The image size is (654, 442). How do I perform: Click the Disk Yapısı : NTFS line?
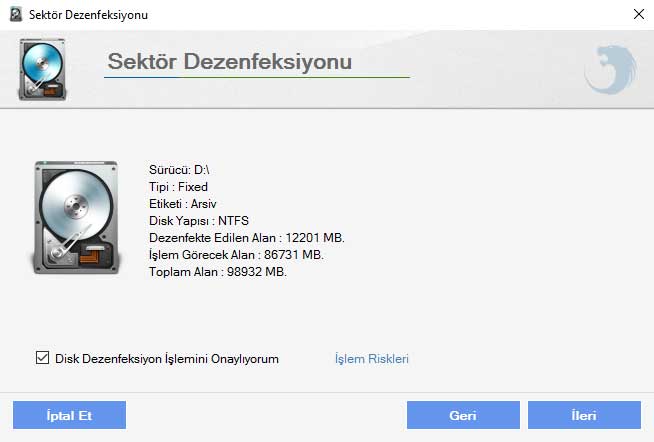pos(199,221)
